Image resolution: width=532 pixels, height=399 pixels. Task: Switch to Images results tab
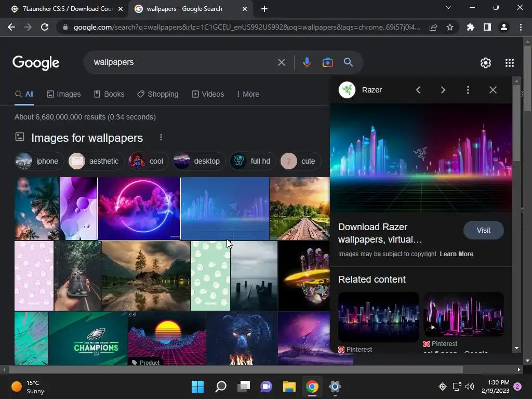click(x=64, y=95)
